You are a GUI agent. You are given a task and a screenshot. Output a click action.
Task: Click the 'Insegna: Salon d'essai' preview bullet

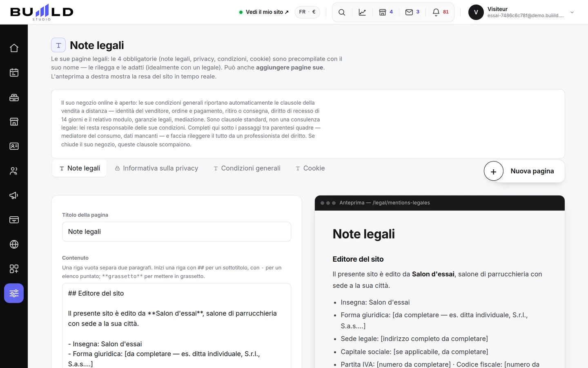pyautogui.click(x=375, y=303)
